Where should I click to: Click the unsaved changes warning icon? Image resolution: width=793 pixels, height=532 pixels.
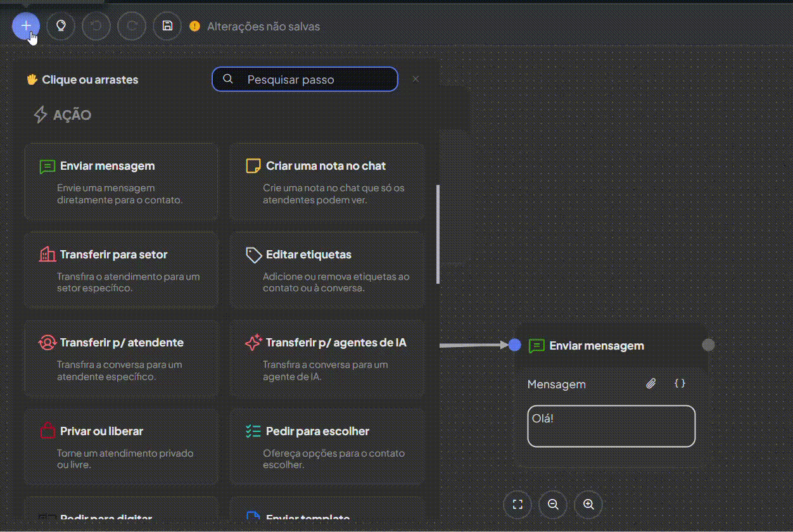coord(195,27)
